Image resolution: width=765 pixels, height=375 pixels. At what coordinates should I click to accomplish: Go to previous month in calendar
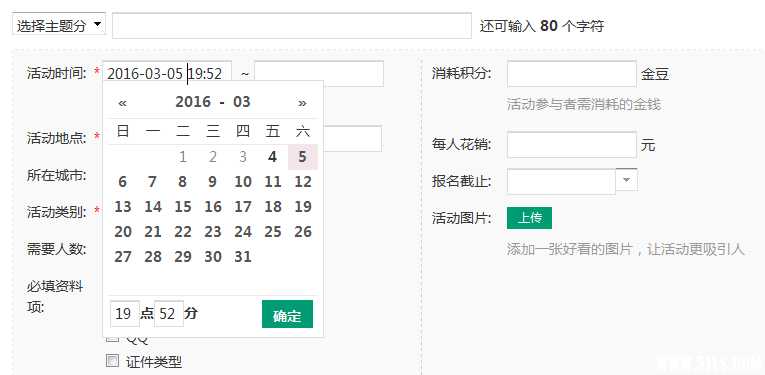click(x=122, y=102)
